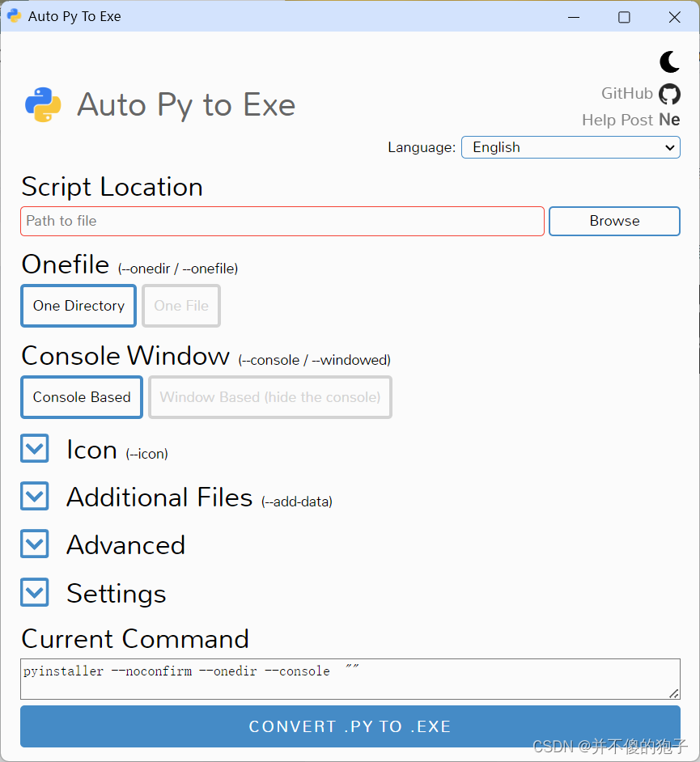
Task: Click the Current Command text box
Action: (350, 679)
